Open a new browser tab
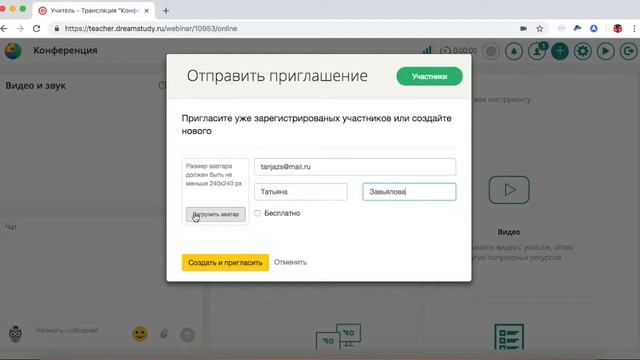 [166, 11]
